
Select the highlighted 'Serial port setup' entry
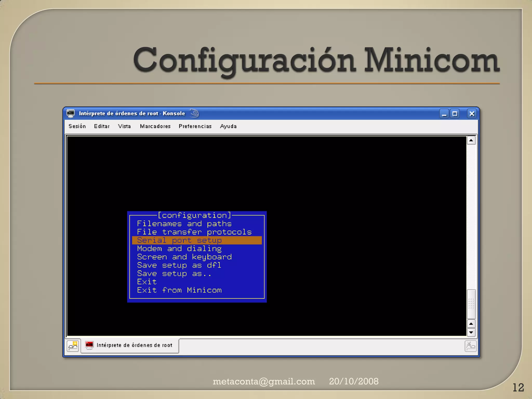tap(197, 240)
